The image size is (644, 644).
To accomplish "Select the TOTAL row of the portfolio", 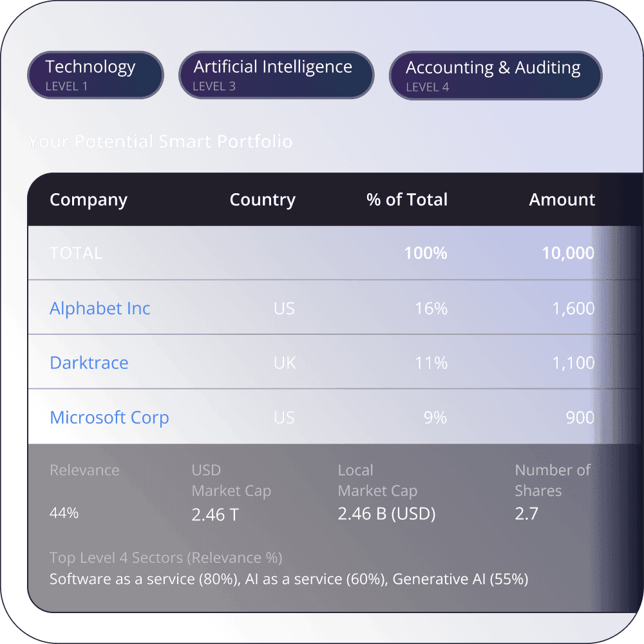I will 322,252.
